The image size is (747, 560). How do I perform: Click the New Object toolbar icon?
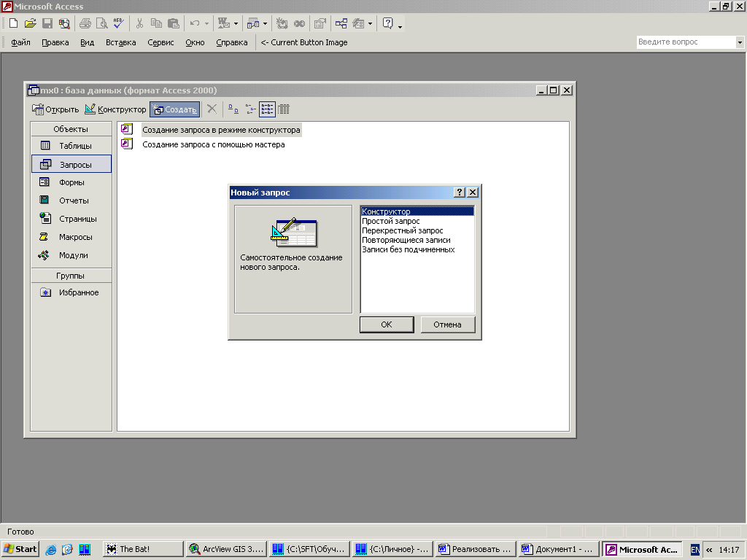coord(358,23)
